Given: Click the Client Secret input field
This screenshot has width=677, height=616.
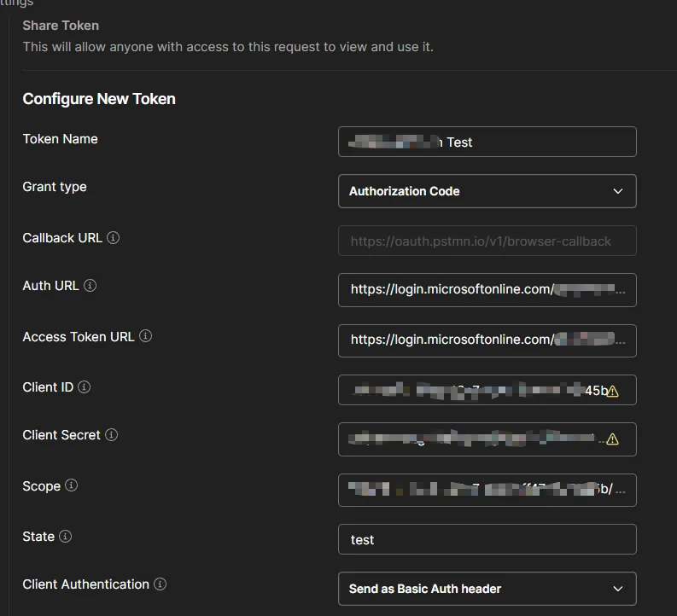Looking at the screenshot, I should [x=487, y=439].
